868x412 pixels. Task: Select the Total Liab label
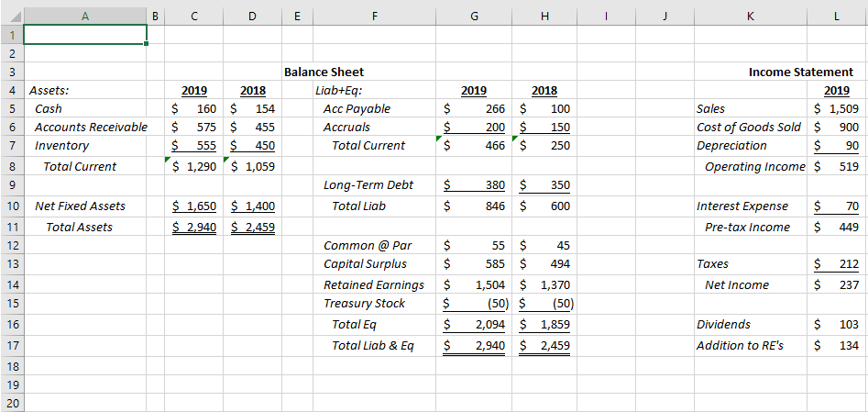358,206
